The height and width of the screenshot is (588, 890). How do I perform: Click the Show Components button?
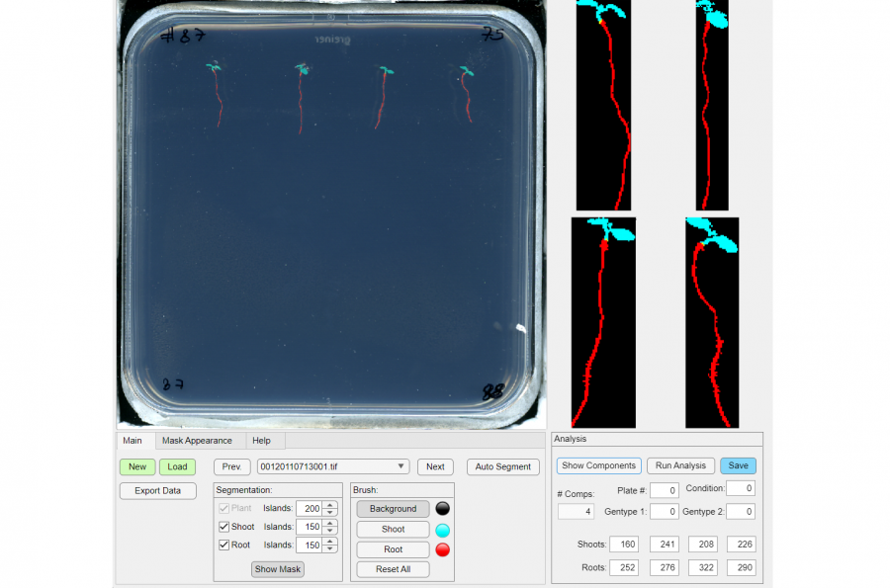[x=598, y=465]
